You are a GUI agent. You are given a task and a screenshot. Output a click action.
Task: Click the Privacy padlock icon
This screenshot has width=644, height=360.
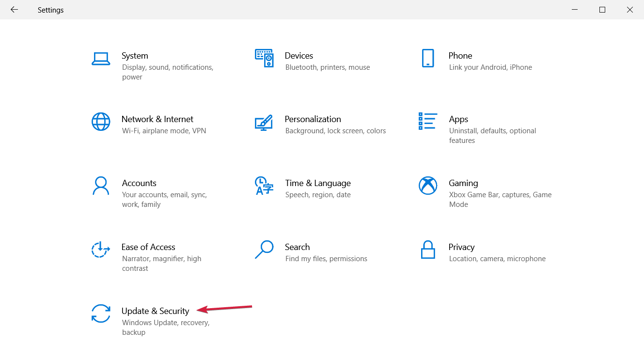pos(428,250)
